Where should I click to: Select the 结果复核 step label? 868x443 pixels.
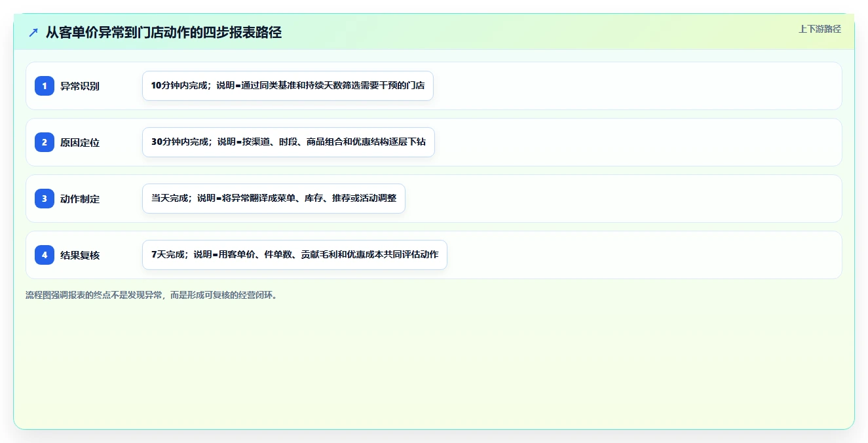tap(80, 255)
